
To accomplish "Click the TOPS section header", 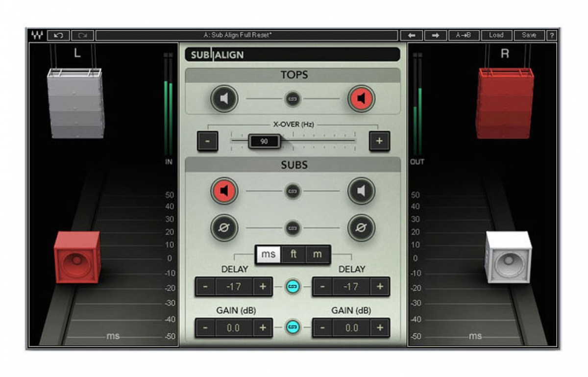I will click(293, 75).
